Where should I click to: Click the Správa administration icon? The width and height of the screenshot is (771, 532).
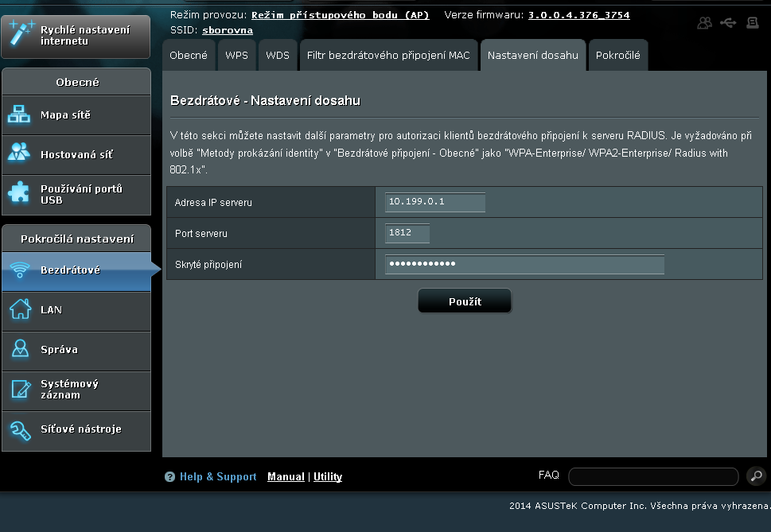click(x=19, y=350)
